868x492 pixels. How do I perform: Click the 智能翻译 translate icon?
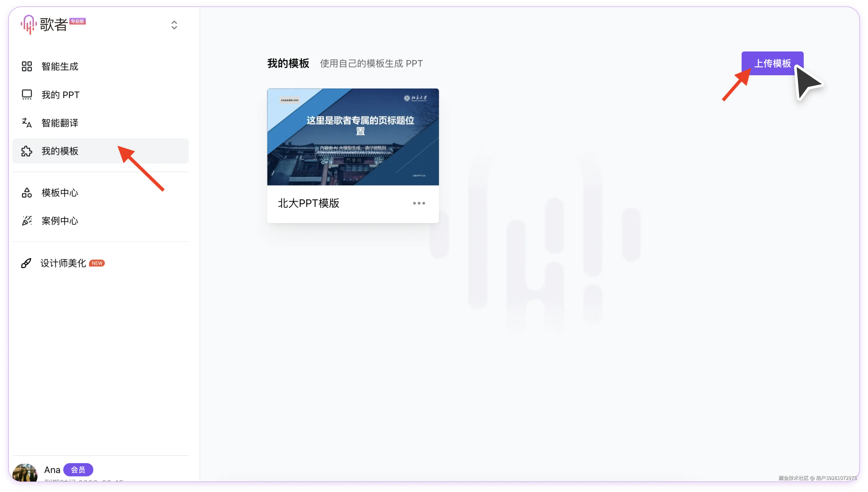27,123
